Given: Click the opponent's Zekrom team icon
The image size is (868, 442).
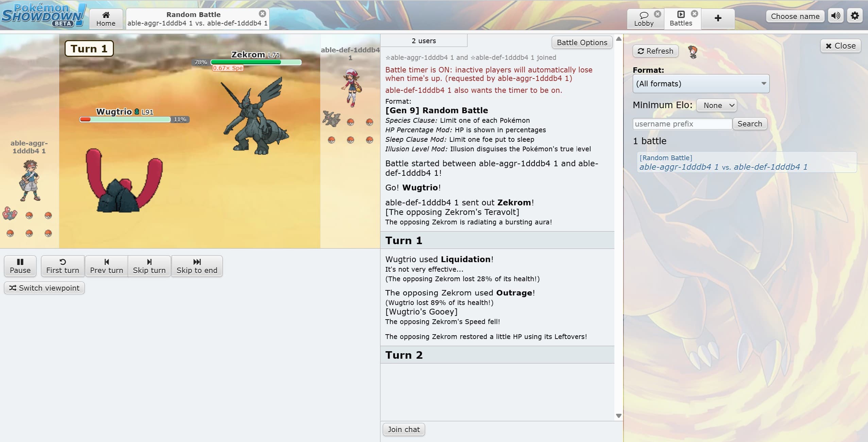Looking at the screenshot, I should click(x=331, y=119).
